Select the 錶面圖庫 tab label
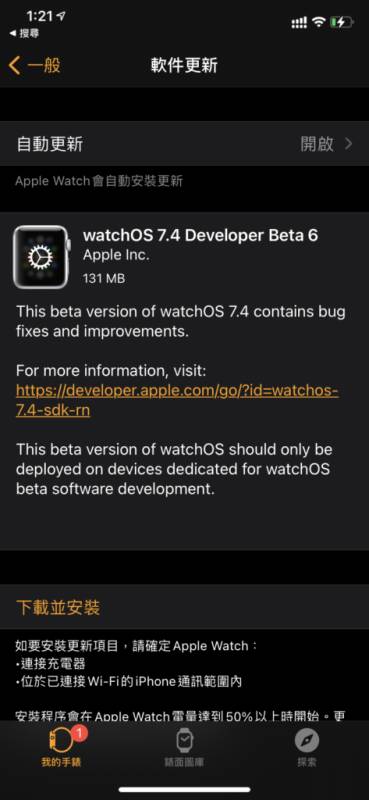Screen dimensions: 369x800 (184, 763)
